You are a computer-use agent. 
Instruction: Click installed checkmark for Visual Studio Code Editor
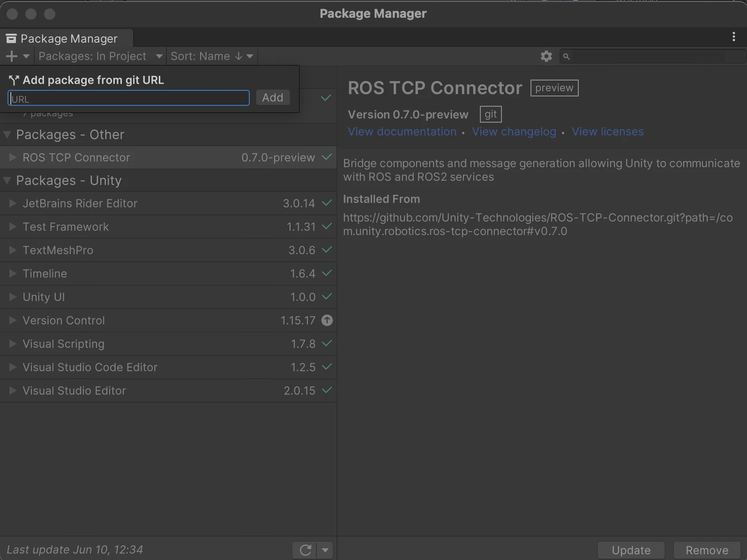point(327,367)
